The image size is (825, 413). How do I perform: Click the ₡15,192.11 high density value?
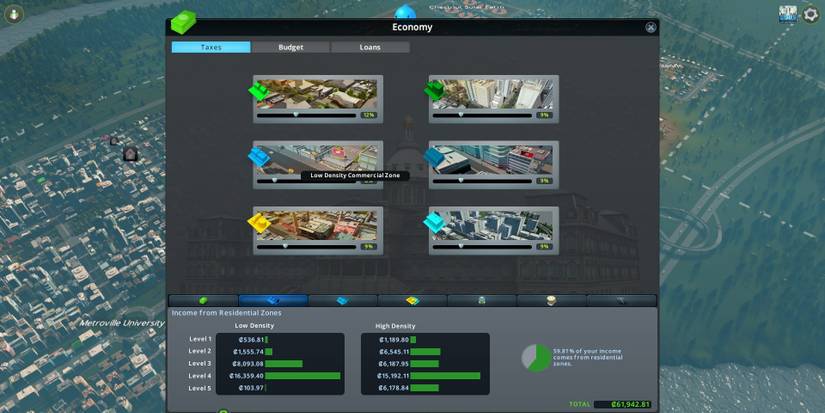(x=393, y=376)
